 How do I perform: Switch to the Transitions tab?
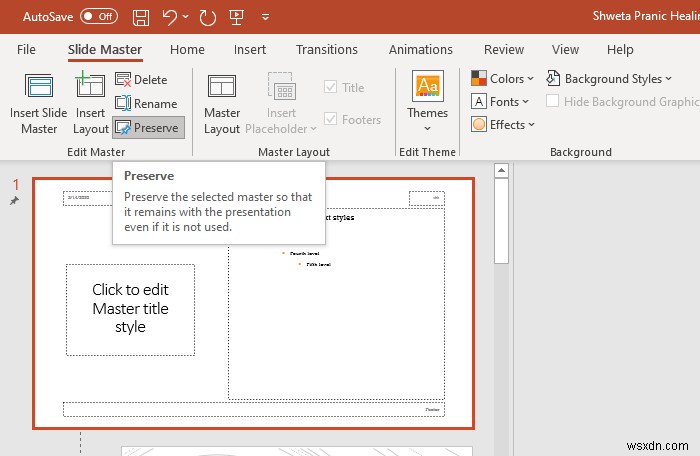326,50
